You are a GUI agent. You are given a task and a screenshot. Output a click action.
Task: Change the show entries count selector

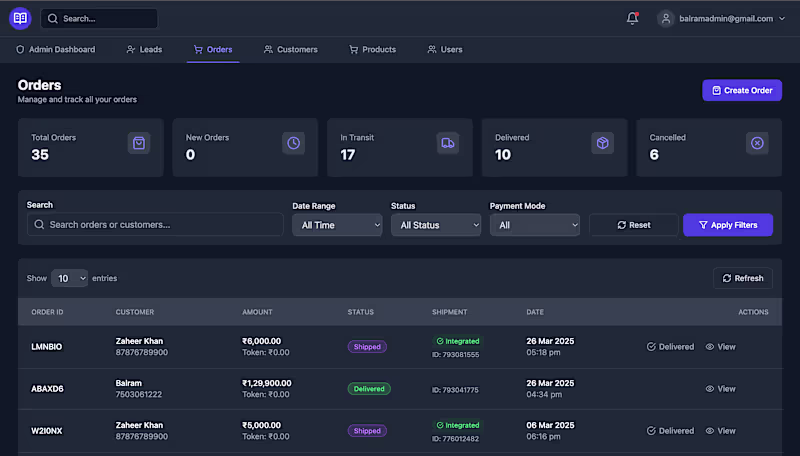(x=69, y=278)
